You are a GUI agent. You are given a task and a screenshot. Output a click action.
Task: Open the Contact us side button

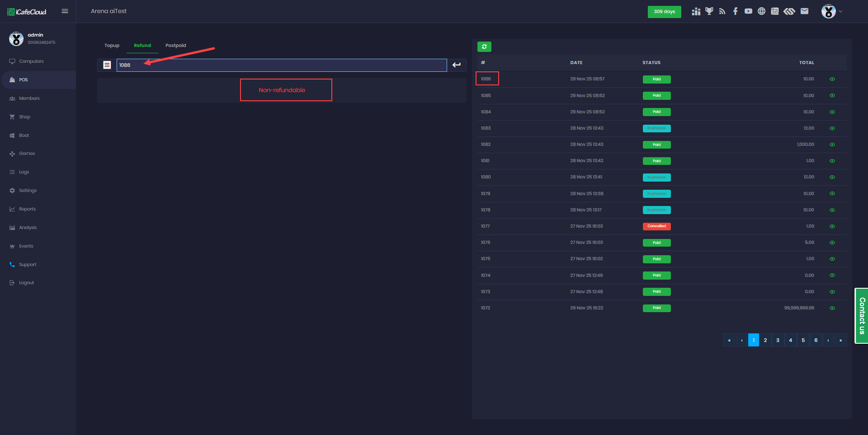[861, 316]
